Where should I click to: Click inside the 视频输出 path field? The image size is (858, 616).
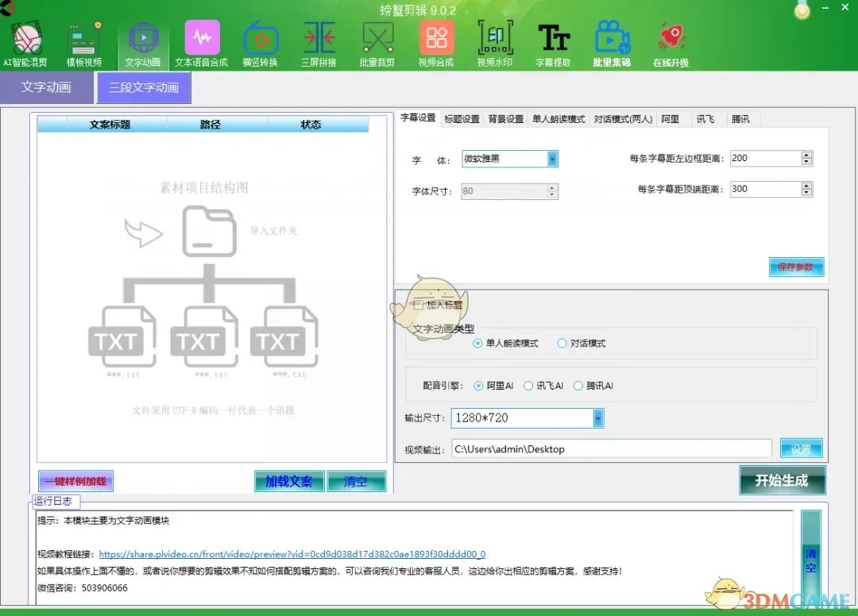(612, 449)
